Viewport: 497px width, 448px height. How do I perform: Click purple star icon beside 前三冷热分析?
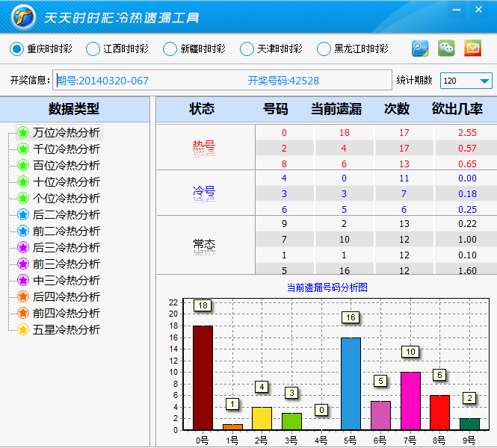pos(23,264)
